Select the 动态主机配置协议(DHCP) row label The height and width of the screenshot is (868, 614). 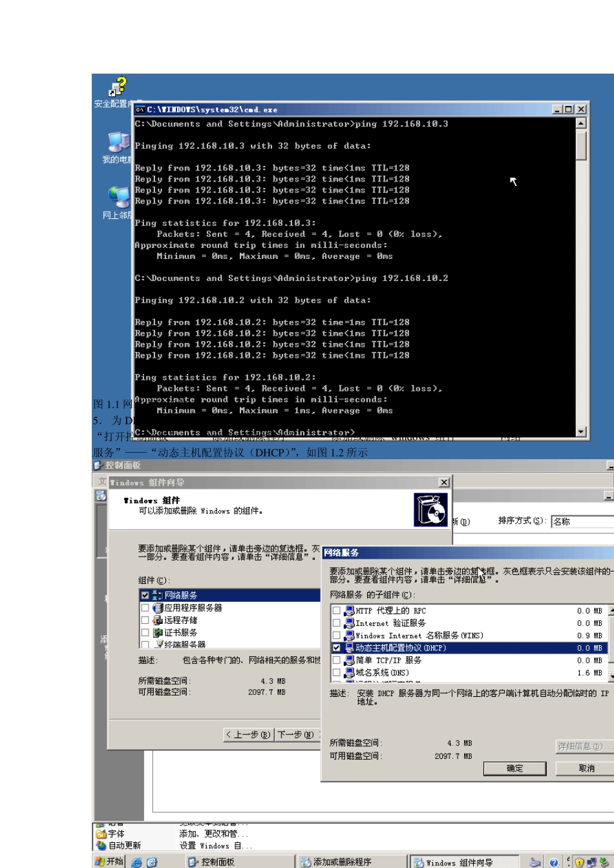401,648
